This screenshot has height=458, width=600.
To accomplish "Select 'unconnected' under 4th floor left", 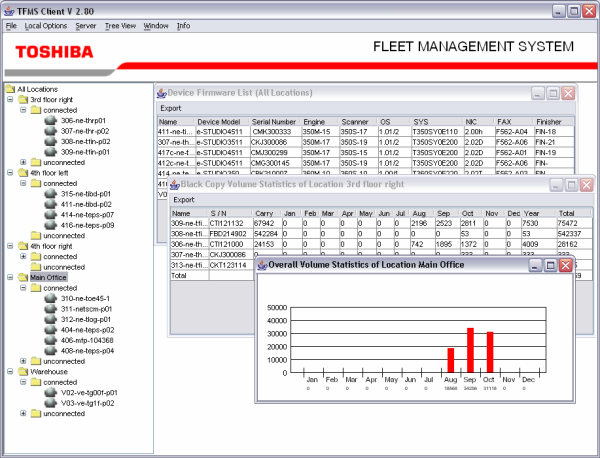I will point(64,236).
